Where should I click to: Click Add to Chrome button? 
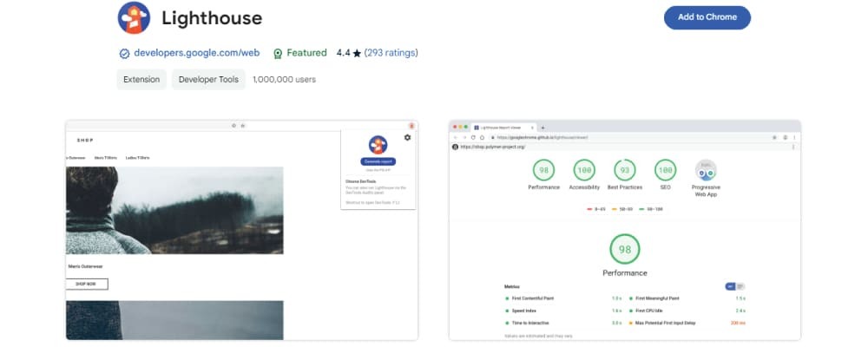click(707, 17)
